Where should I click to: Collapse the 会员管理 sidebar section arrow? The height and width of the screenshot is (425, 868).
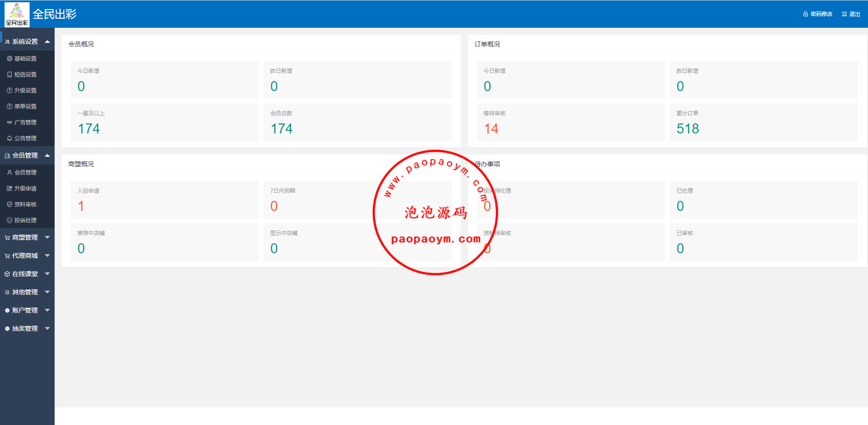(x=47, y=155)
